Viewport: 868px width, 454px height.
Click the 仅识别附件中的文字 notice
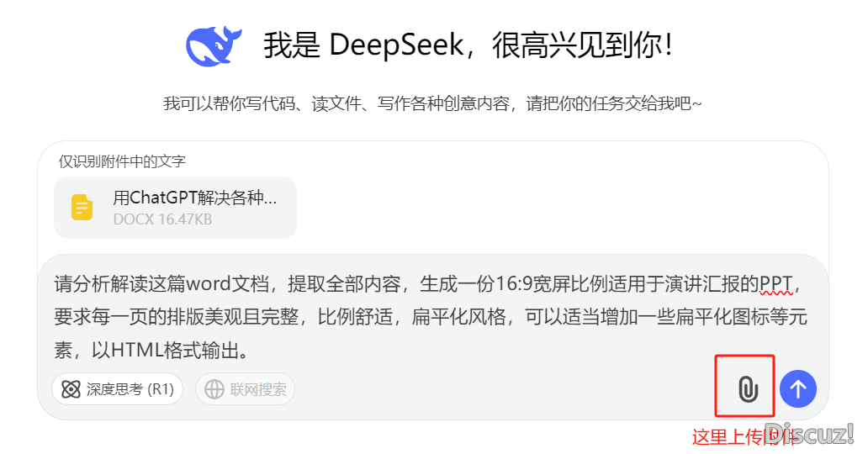(x=122, y=161)
